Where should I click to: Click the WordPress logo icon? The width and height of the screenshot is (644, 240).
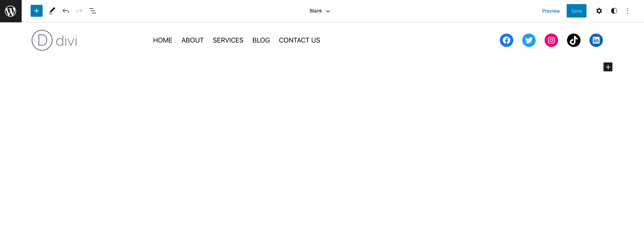(x=11, y=11)
